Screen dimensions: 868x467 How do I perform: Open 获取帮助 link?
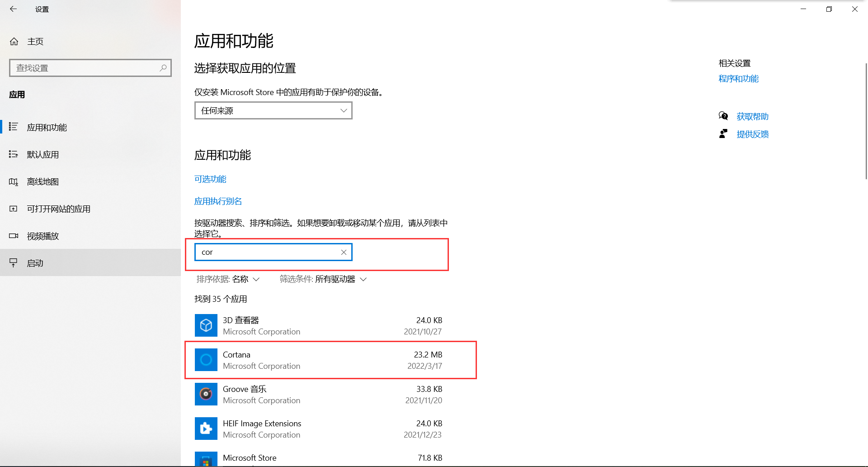point(753,117)
